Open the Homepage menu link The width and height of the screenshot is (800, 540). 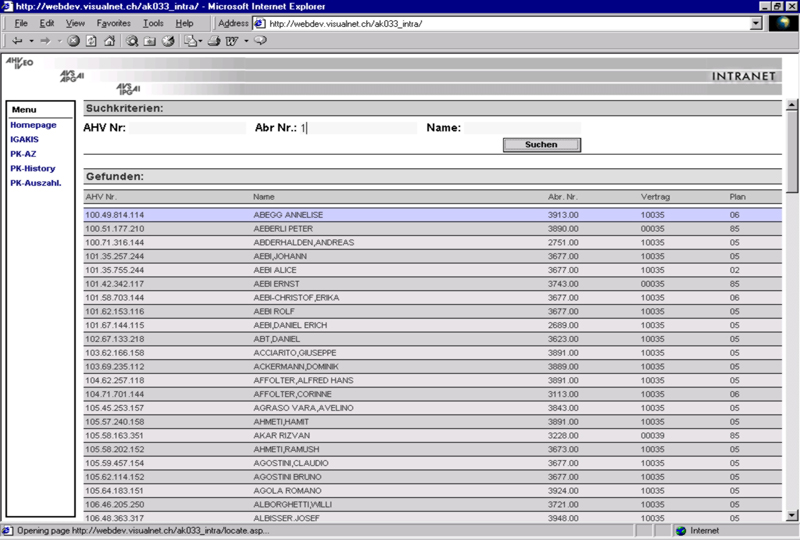[33, 125]
